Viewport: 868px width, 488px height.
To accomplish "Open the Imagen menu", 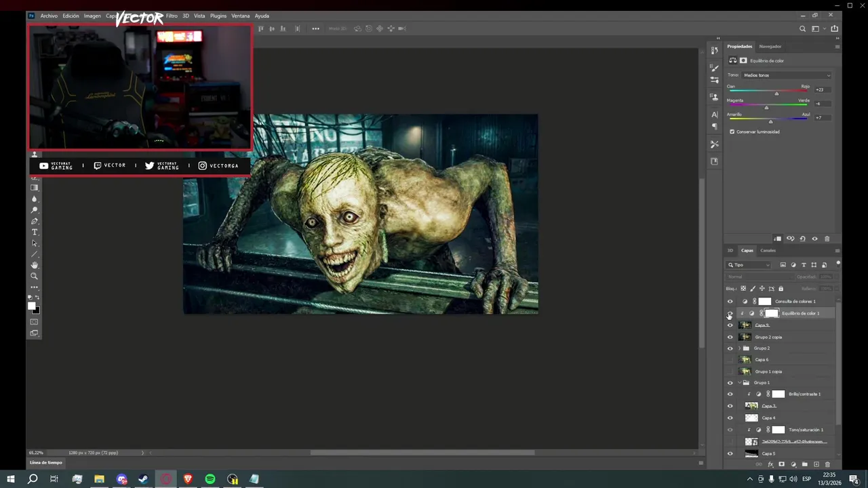I will click(x=92, y=16).
